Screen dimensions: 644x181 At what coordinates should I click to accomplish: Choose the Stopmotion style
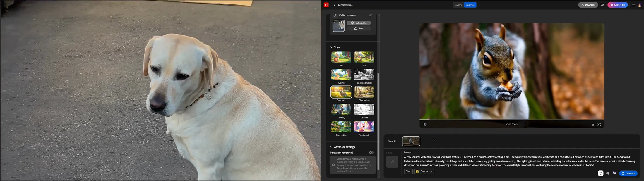pos(341,127)
